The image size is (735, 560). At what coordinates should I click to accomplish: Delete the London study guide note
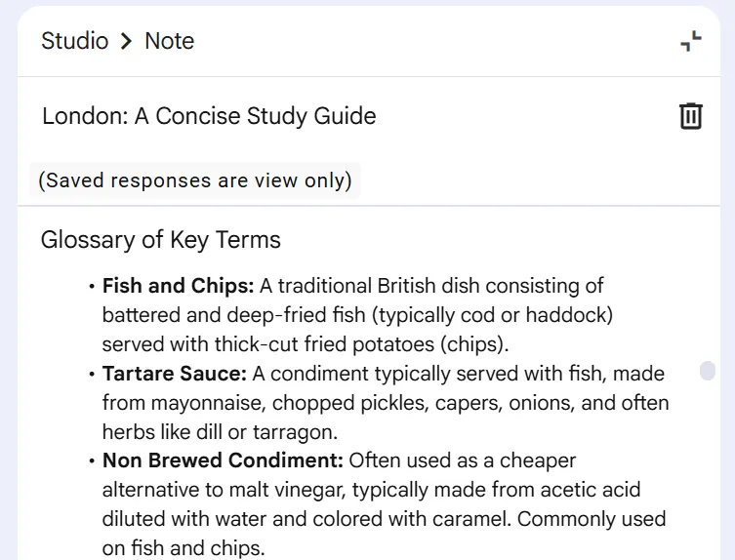[690, 116]
